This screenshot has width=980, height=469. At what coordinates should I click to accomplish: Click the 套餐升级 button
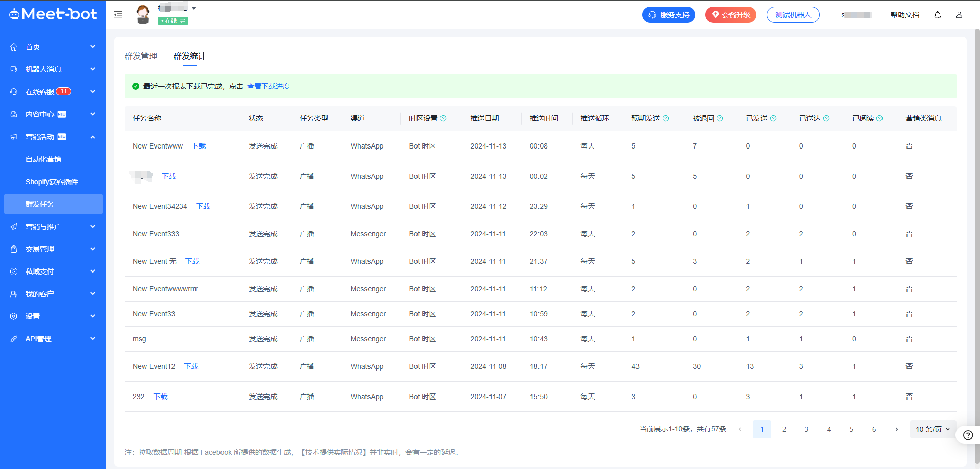(730, 15)
